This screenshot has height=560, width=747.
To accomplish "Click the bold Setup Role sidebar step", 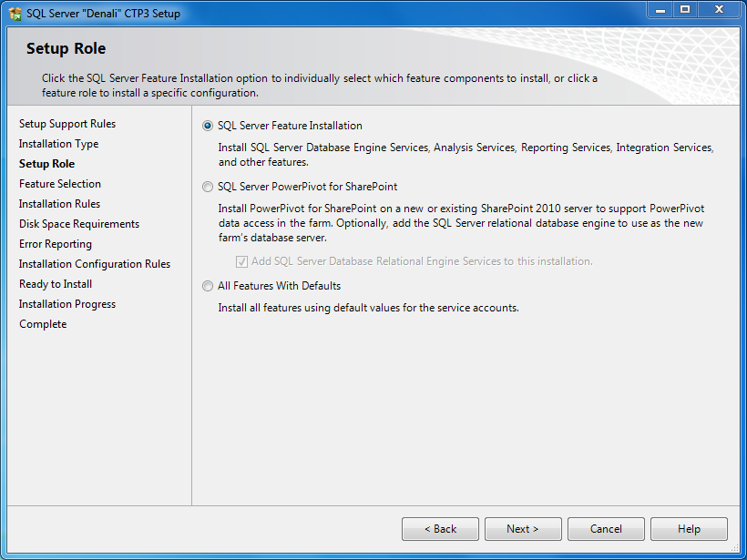I will coord(46,164).
